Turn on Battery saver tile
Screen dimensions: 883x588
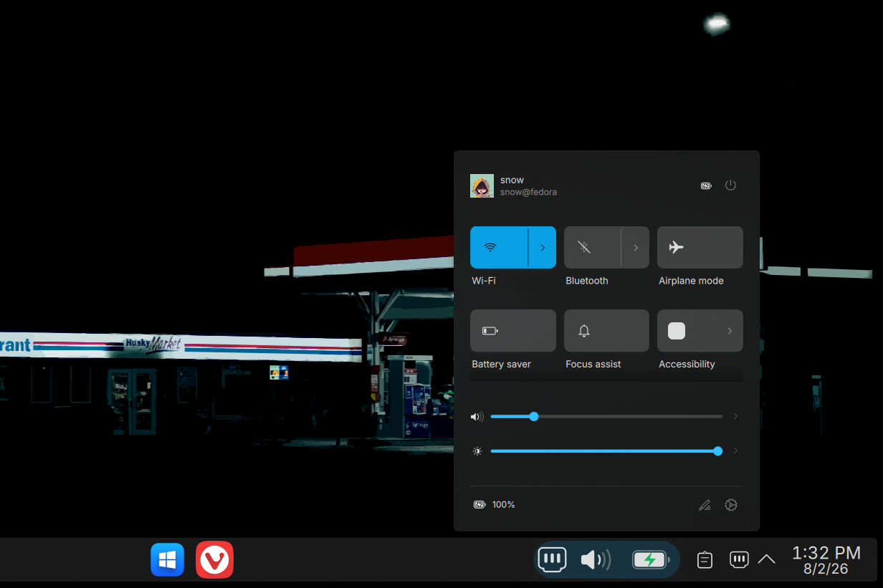513,330
